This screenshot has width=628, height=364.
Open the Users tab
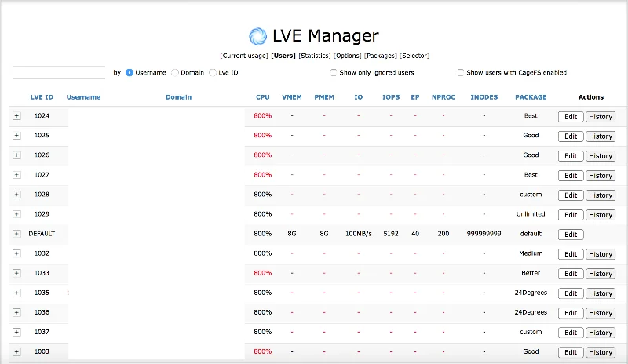point(283,56)
